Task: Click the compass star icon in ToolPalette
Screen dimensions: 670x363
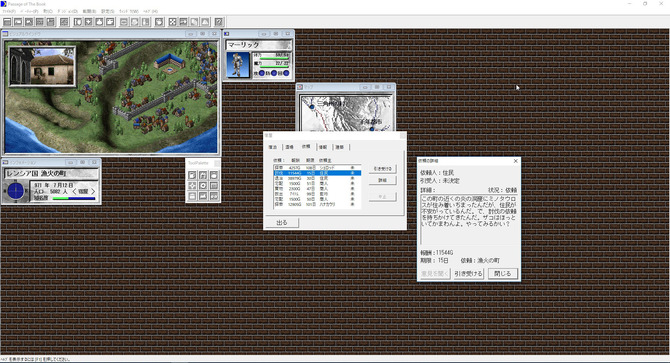Action: [x=192, y=185]
